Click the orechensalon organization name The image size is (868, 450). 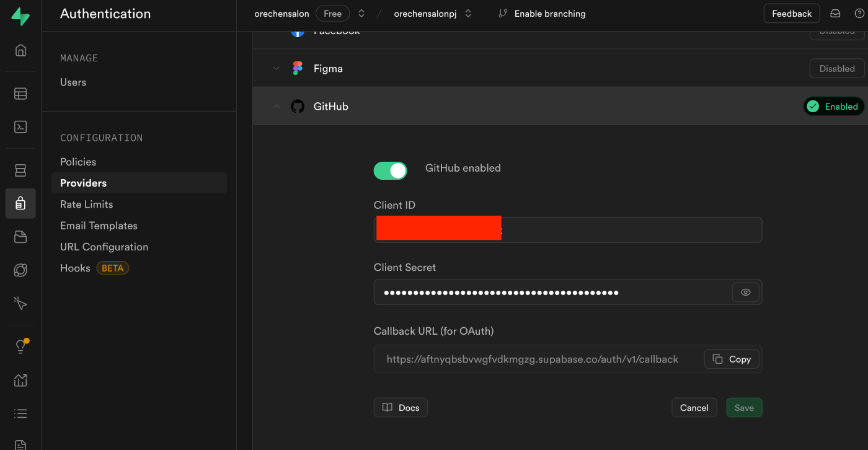[281, 14]
